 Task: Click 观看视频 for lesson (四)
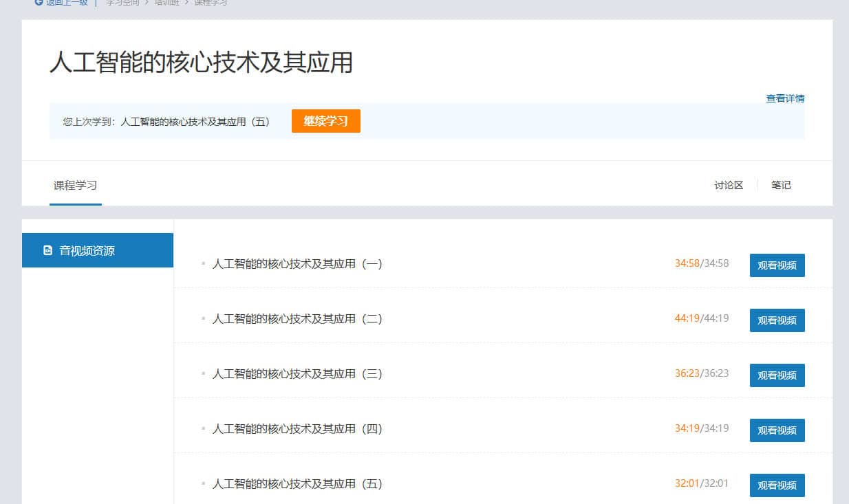click(777, 430)
